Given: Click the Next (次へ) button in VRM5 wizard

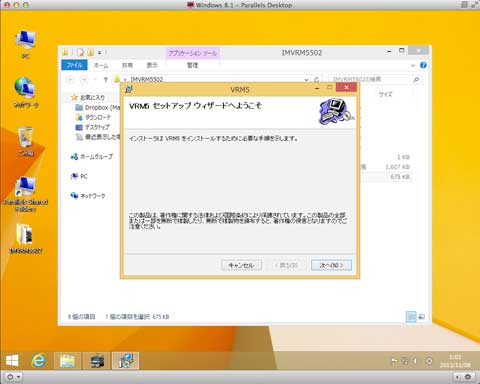Looking at the screenshot, I should point(331,265).
